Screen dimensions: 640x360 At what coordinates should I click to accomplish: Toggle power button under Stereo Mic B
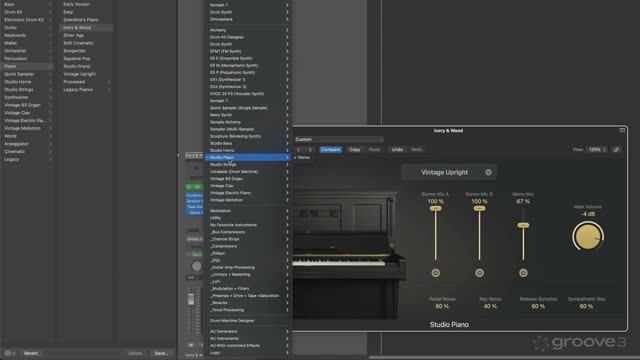(x=479, y=273)
